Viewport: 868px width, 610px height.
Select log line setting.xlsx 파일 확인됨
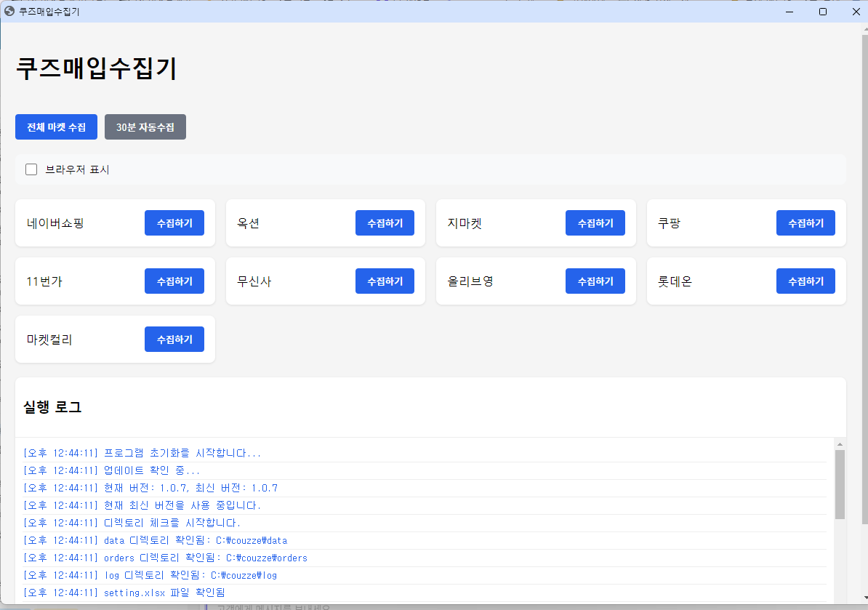[x=425, y=593]
